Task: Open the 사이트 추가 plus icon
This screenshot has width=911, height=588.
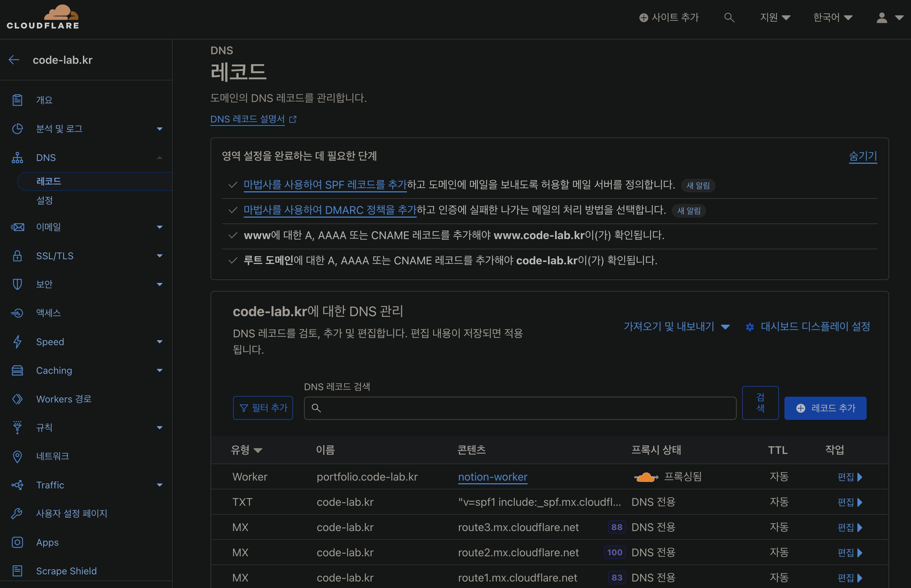Action: pos(644,17)
